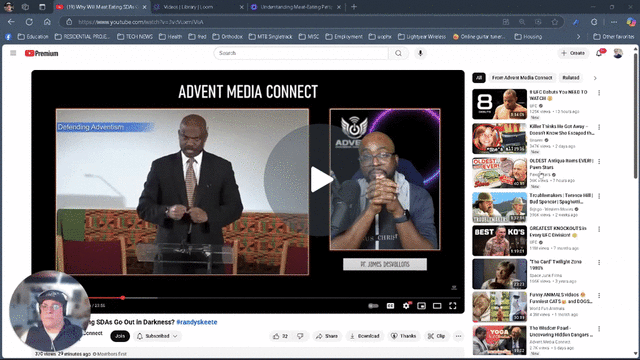This screenshot has height=360, width=640.
Task: Open the #randyskeete hashtag link
Action: [197, 322]
